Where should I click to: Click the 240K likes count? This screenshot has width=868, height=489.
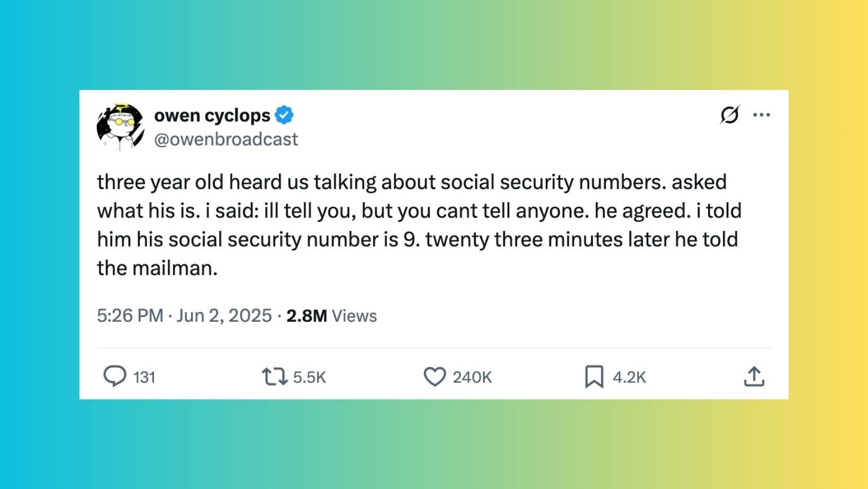tap(472, 377)
